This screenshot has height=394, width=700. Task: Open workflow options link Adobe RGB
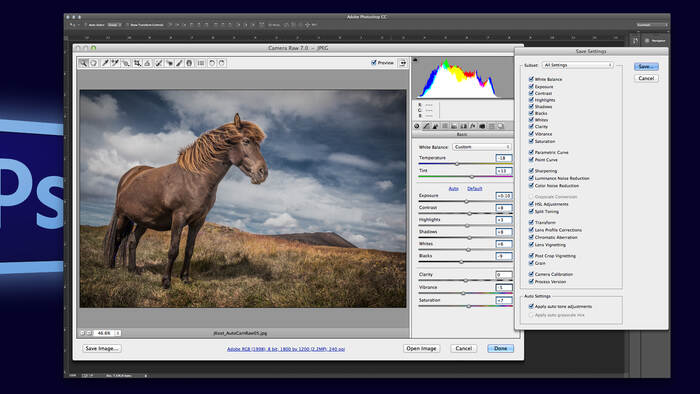pos(286,349)
